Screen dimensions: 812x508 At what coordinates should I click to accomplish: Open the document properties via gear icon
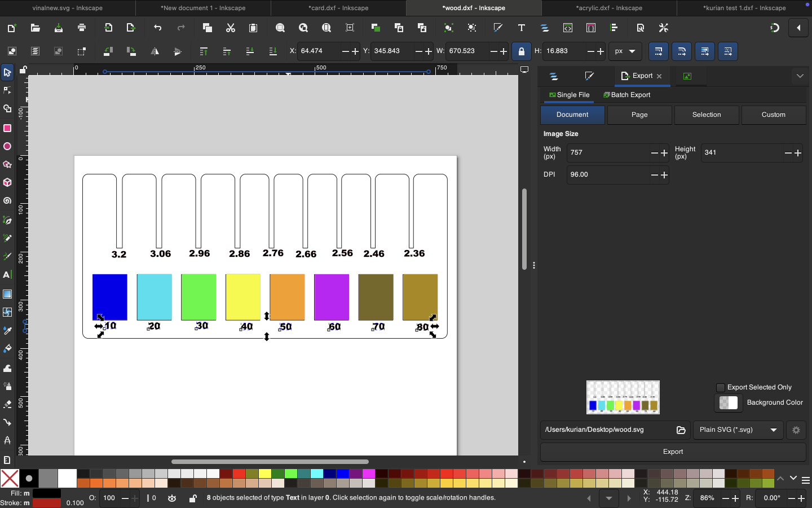[796, 430]
